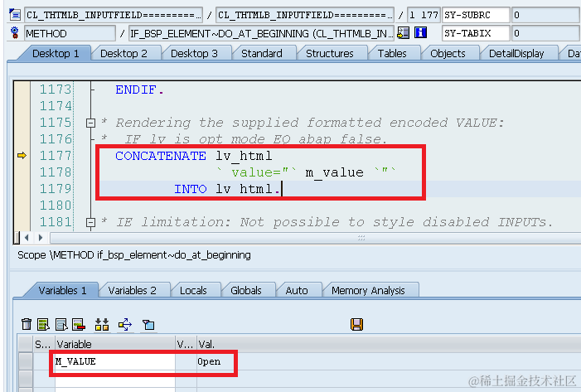Open the Tables tab
Image resolution: width=581 pixels, height=392 pixels.
coord(392,54)
